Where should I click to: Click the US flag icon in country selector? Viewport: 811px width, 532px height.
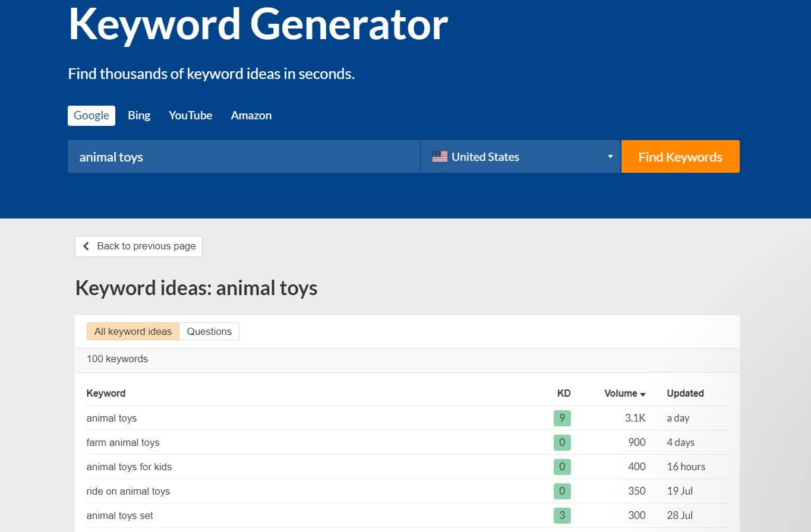pyautogui.click(x=440, y=157)
